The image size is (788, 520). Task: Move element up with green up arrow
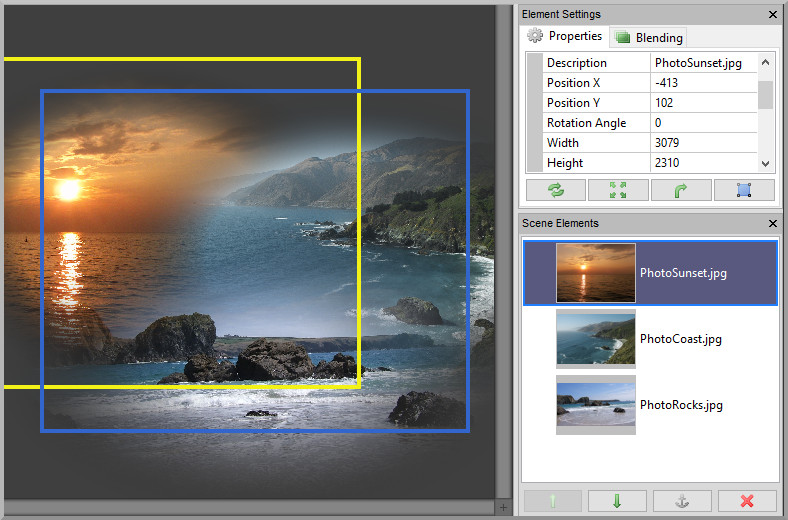coord(553,501)
